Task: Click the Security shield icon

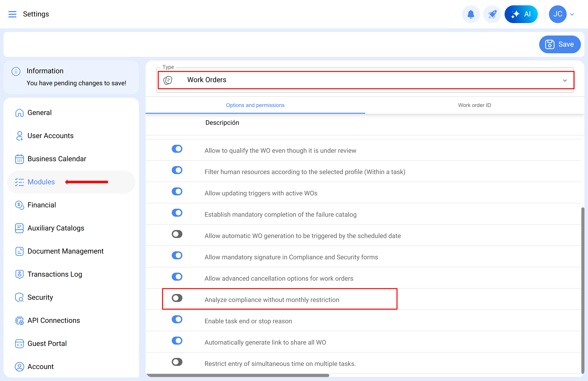Action: coord(19,298)
